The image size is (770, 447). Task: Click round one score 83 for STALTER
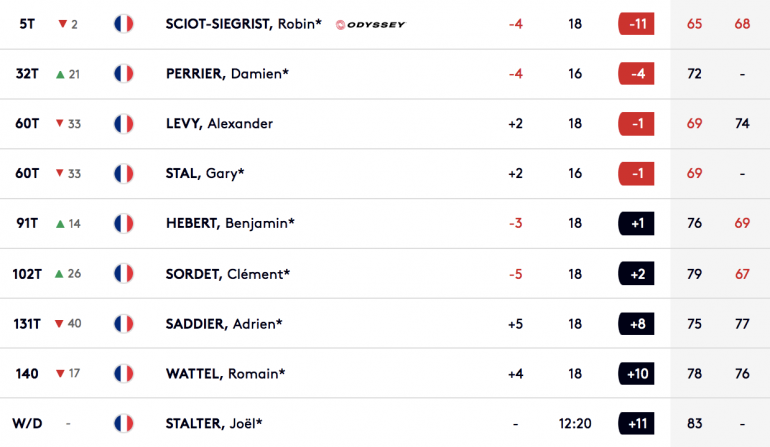pos(694,423)
